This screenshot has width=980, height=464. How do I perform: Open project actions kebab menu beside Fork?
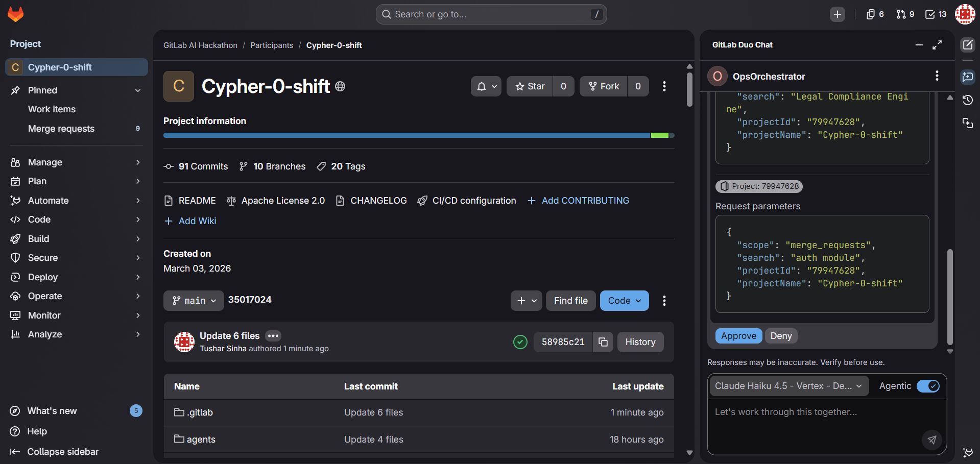tap(664, 86)
